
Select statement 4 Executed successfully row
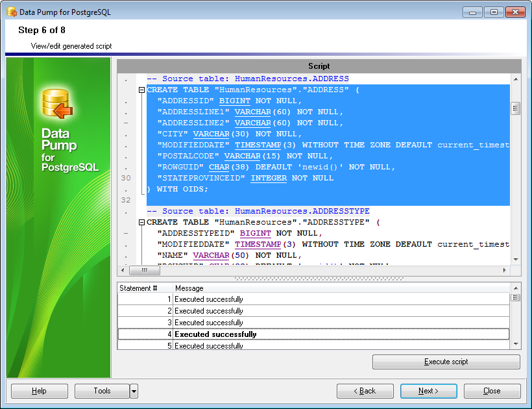(x=313, y=334)
